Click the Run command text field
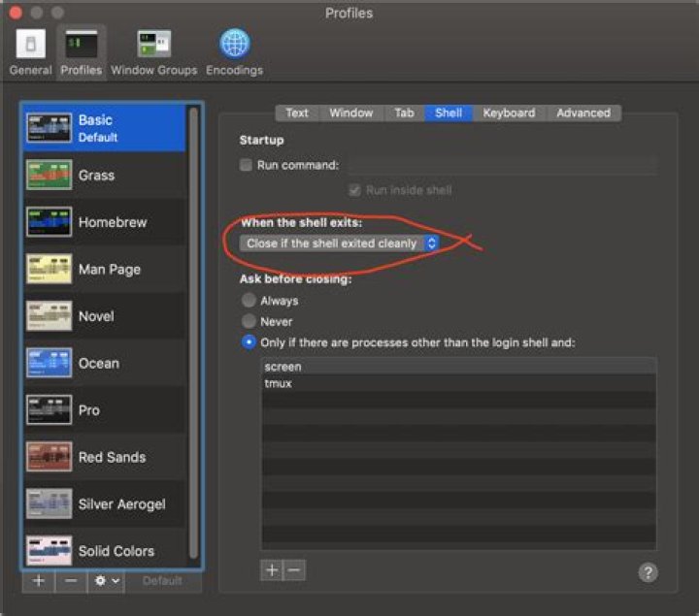 pos(503,165)
